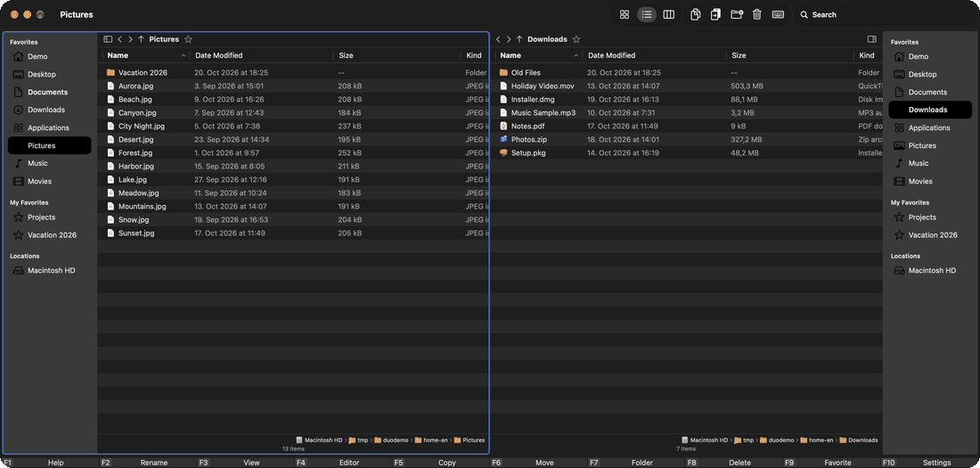Sort Downloads pane by Kind column
This screenshot has height=468, width=980.
coord(868,55)
